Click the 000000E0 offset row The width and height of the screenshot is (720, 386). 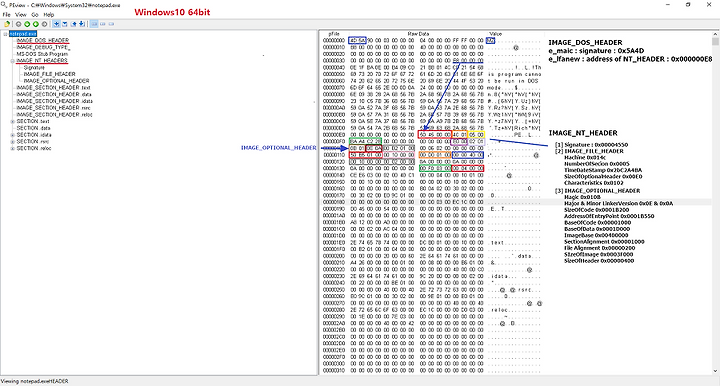432,135
